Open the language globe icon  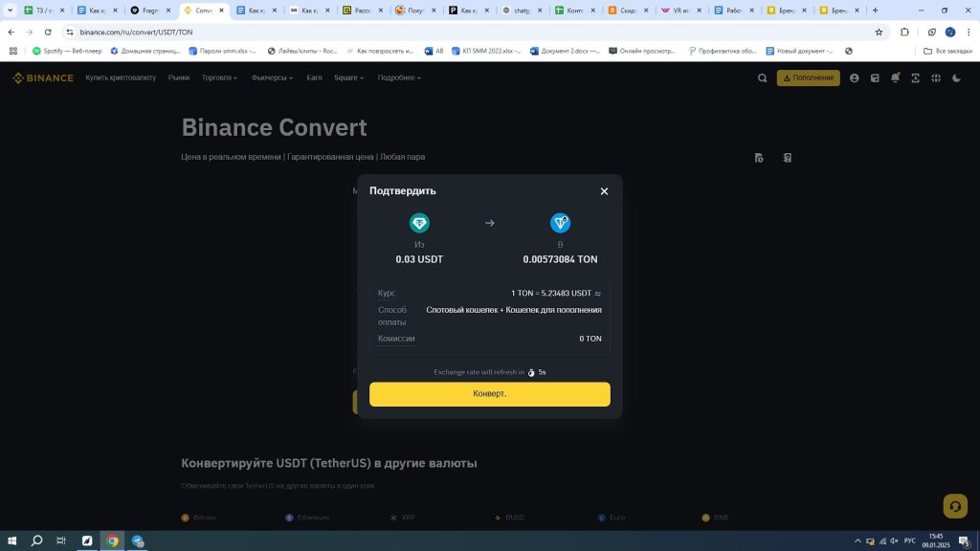[x=936, y=78]
